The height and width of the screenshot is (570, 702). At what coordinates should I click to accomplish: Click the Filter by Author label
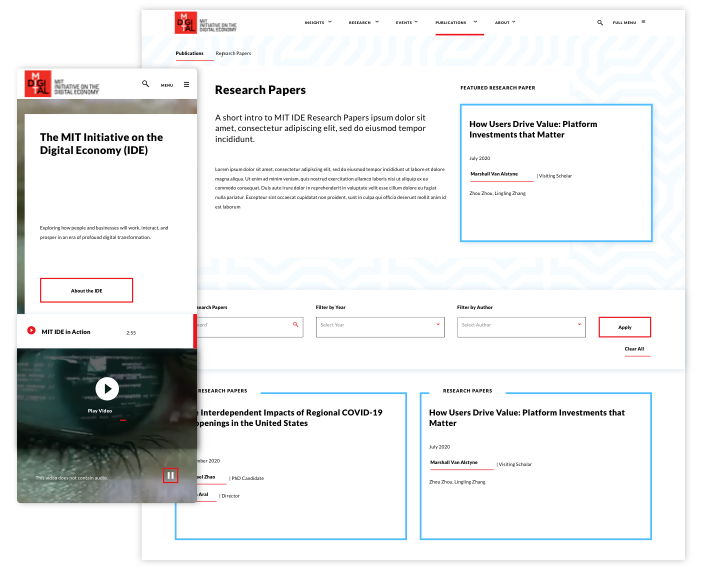pyautogui.click(x=475, y=307)
